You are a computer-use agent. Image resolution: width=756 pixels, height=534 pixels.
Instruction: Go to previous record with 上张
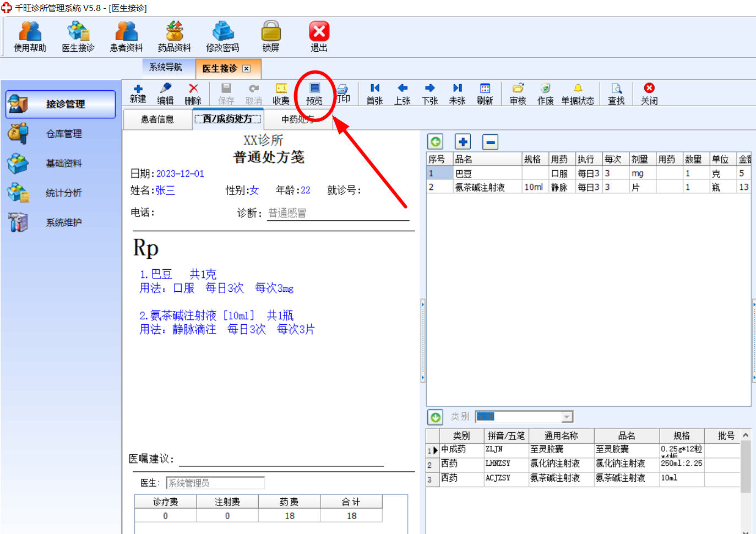[x=403, y=94]
